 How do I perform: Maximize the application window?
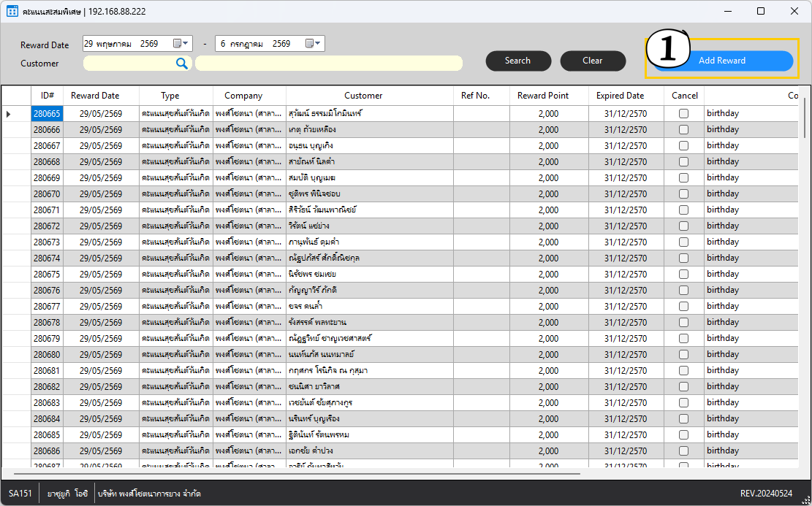[x=761, y=12]
